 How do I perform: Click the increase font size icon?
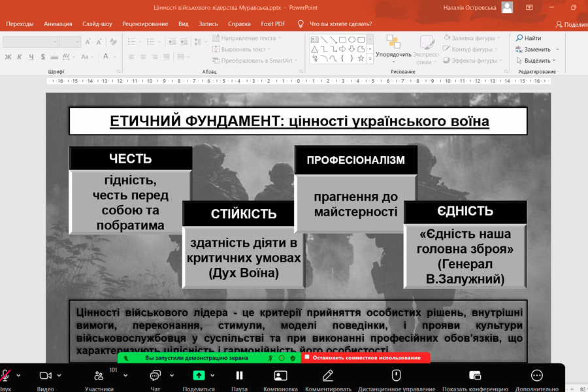(88, 42)
